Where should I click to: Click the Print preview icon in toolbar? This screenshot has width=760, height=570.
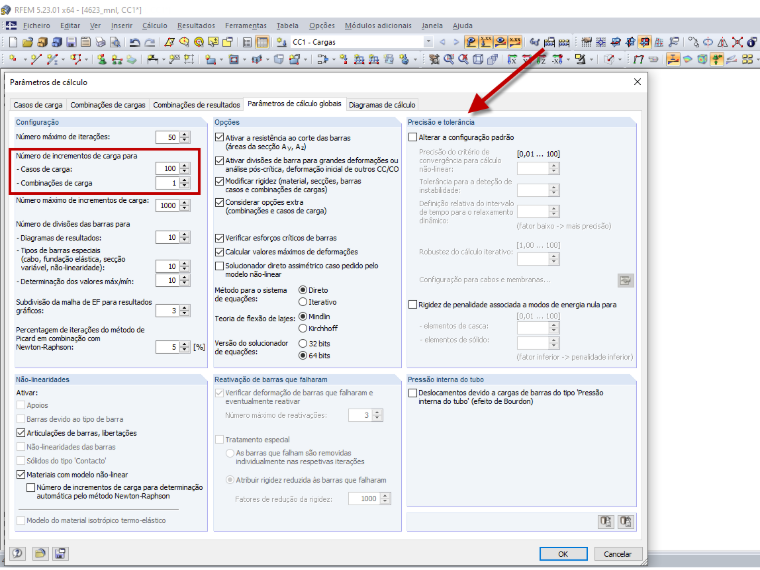coord(115,43)
